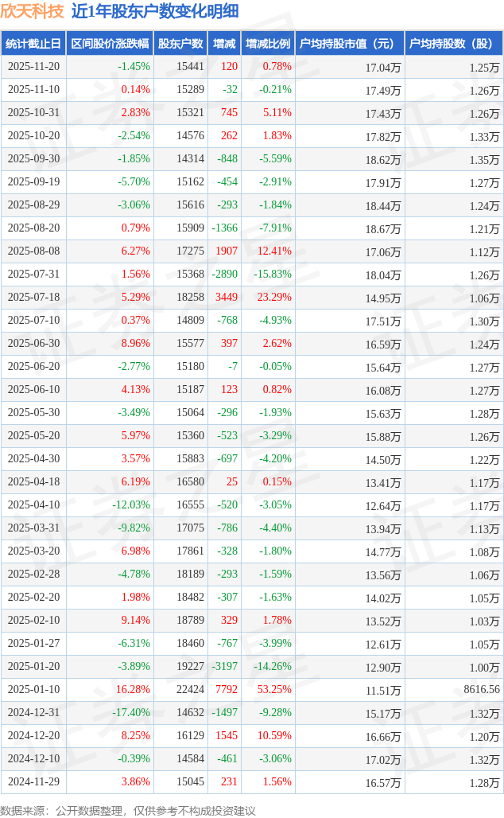This screenshot has height=818, width=504.
Task: Select the 增减 column header
Action: point(224,44)
